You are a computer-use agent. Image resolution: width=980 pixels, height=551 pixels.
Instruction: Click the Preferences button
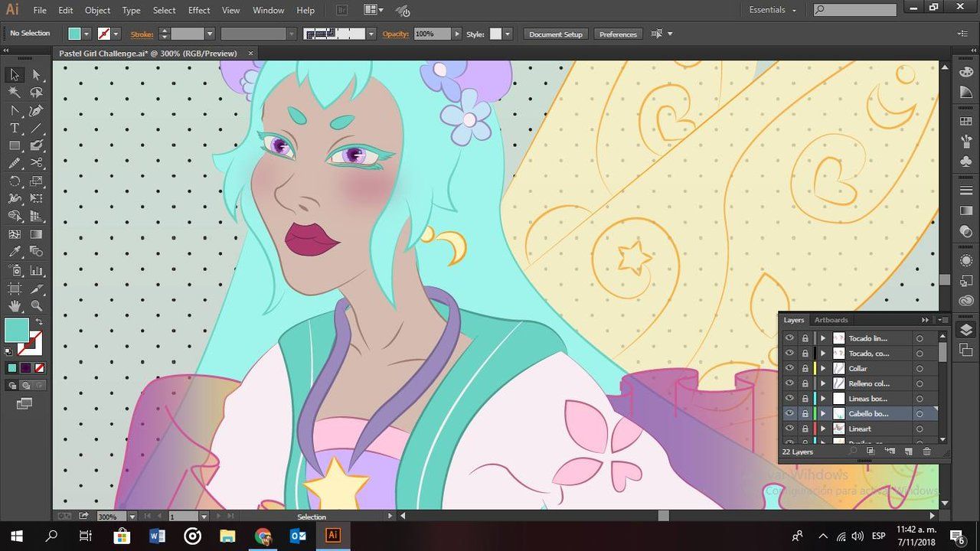618,34
